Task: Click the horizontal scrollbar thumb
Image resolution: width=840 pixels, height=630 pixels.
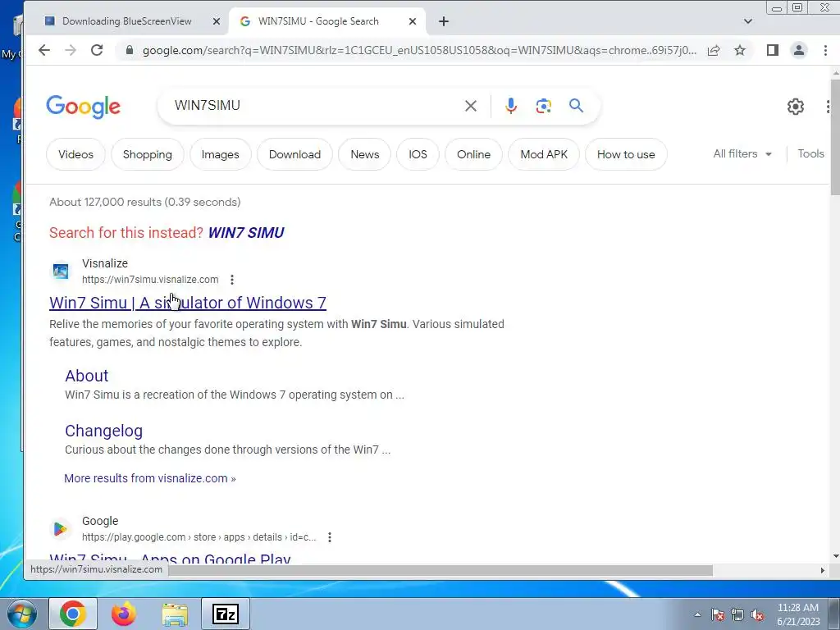Action: 441,571
